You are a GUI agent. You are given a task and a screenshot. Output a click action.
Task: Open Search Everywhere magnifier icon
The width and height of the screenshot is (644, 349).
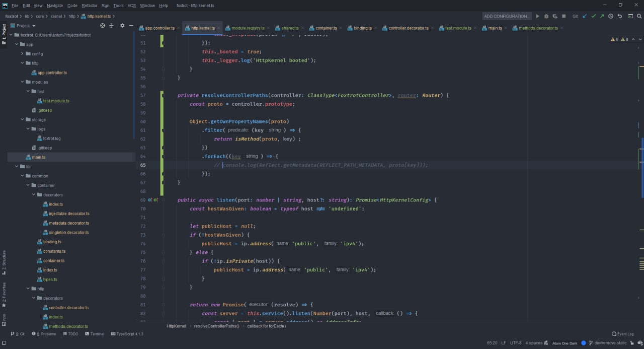point(637,16)
